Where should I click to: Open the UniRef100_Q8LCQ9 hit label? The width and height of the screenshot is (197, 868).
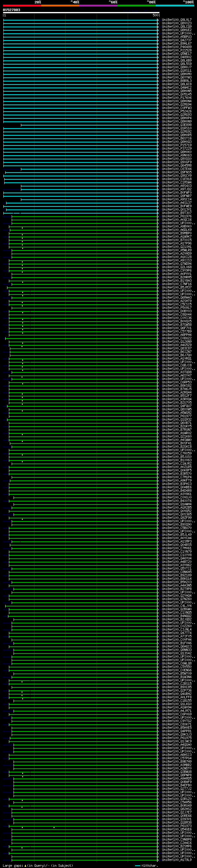[x=177, y=27]
